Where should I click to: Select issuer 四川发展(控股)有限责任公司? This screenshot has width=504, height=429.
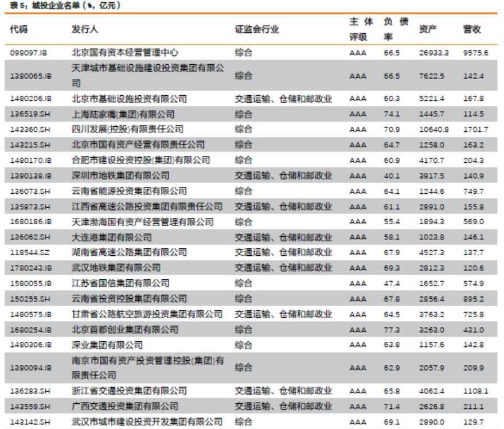128,129
